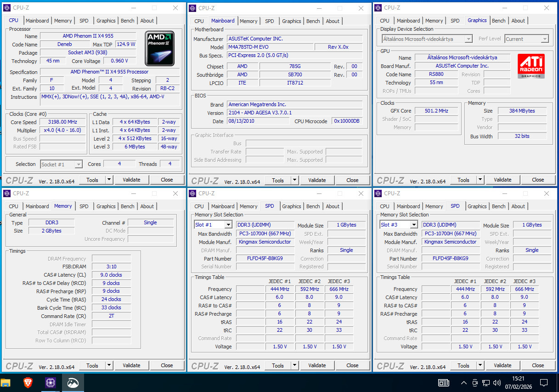Click the FSB:DRAM value 3:10
This screenshot has width=559, height=392.
pos(111,267)
